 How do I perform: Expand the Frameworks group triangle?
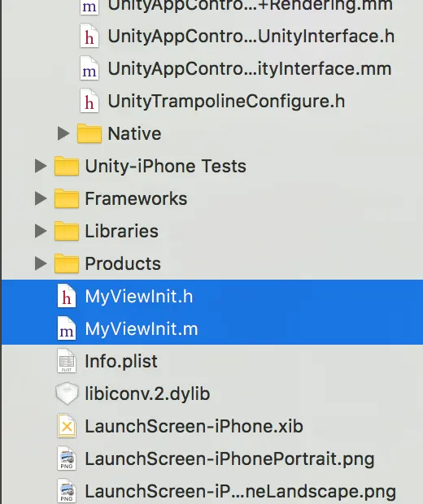[41, 198]
